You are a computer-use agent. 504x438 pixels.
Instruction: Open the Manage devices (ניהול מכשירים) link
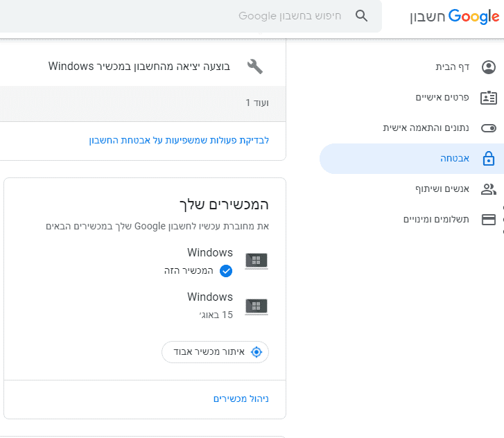241,399
